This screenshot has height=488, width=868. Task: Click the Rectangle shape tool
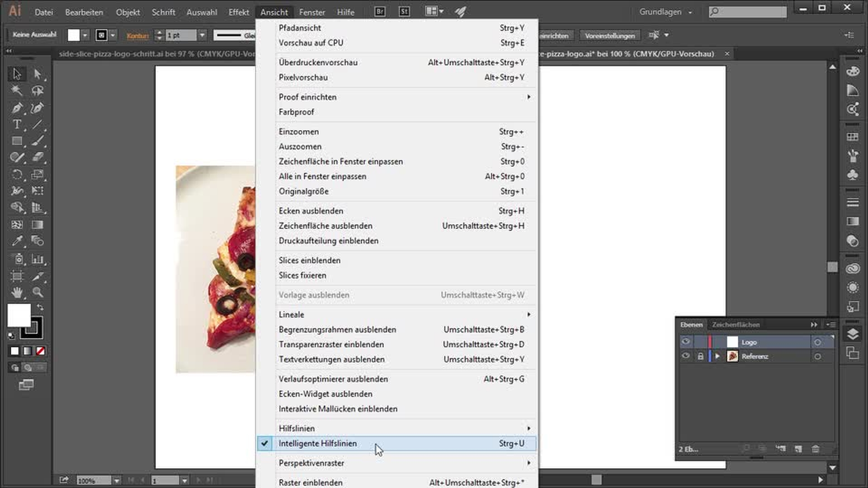tap(17, 141)
